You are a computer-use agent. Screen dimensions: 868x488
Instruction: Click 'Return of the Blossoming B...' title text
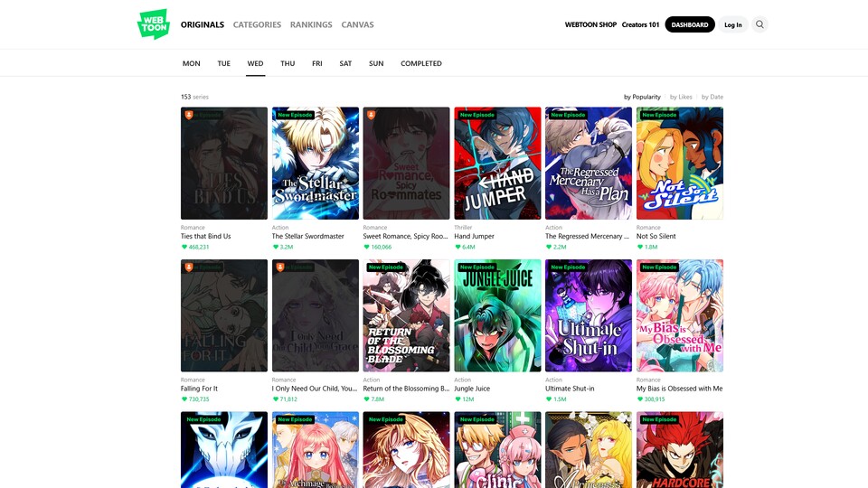point(406,389)
